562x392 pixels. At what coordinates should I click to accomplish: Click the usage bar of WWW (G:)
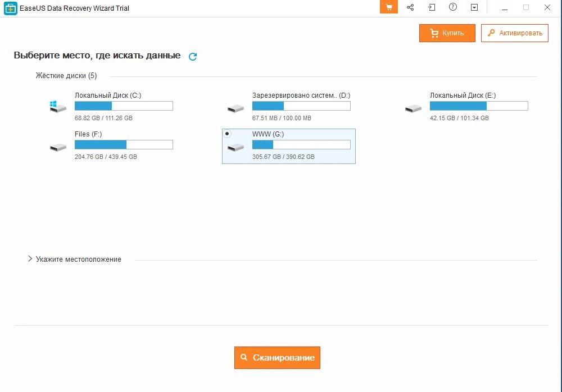301,144
